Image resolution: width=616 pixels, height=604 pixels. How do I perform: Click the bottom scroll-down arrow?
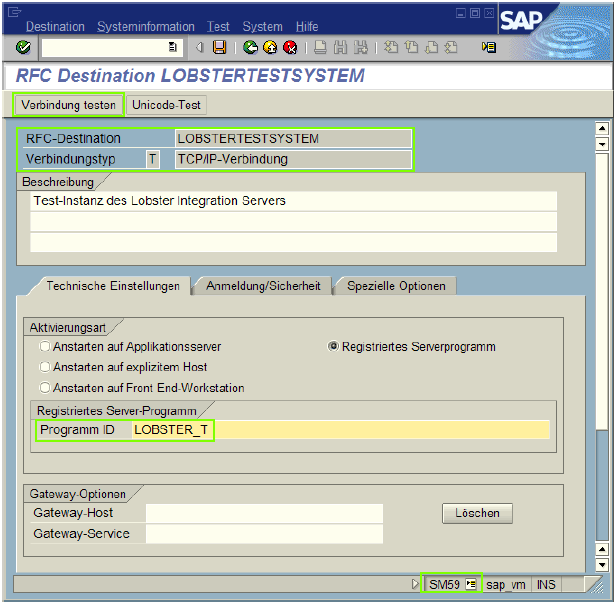(x=602, y=565)
